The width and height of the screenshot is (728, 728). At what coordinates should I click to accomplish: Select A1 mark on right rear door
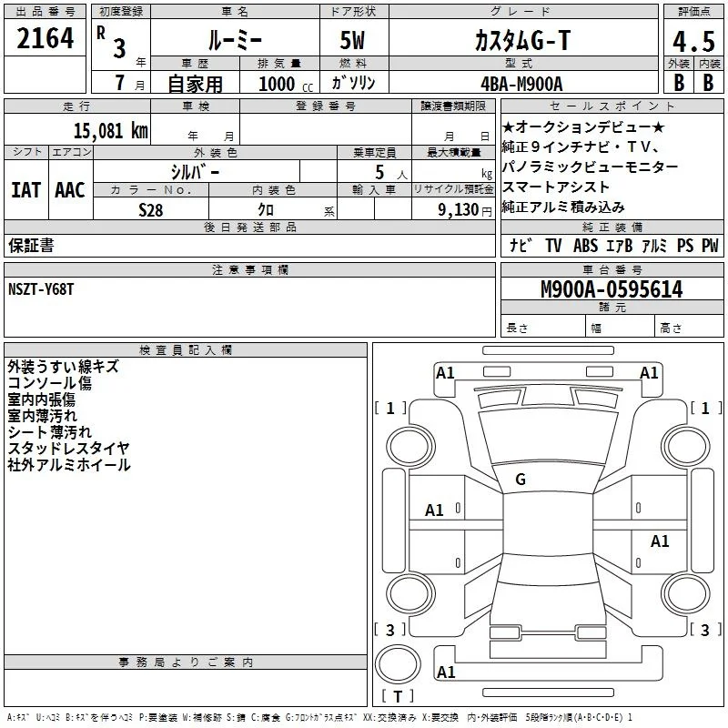point(660,541)
